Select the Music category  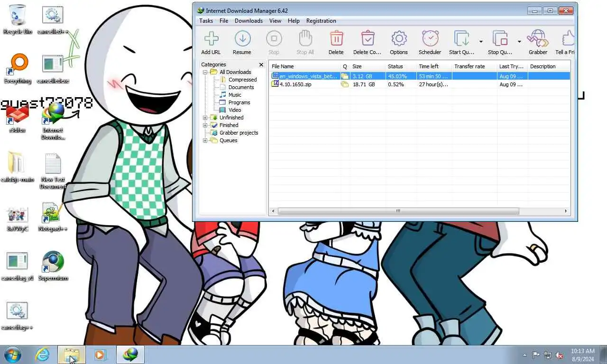click(235, 95)
